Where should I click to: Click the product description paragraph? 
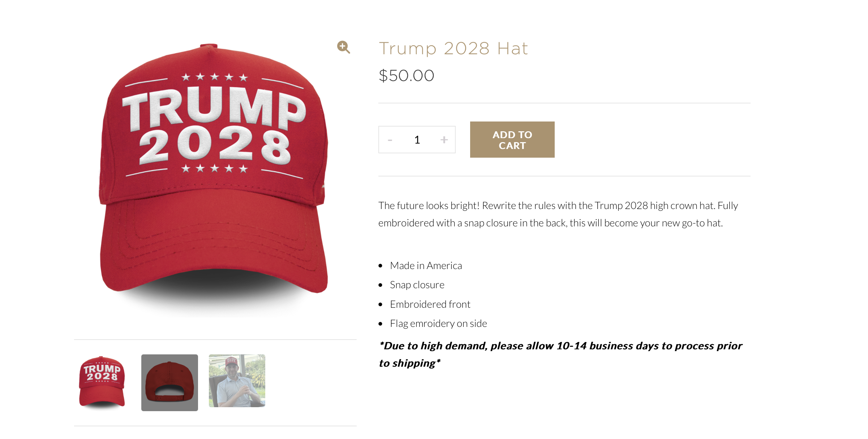(x=558, y=214)
